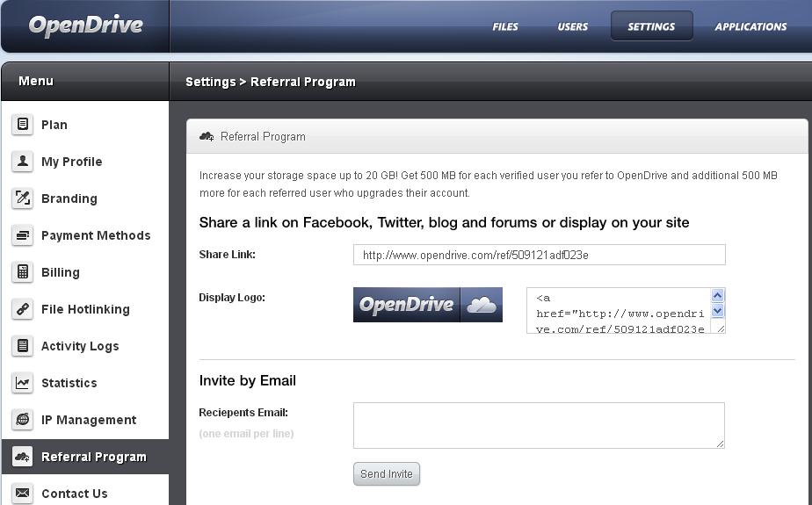Click the OpenDrive display logo banner

[428, 305]
